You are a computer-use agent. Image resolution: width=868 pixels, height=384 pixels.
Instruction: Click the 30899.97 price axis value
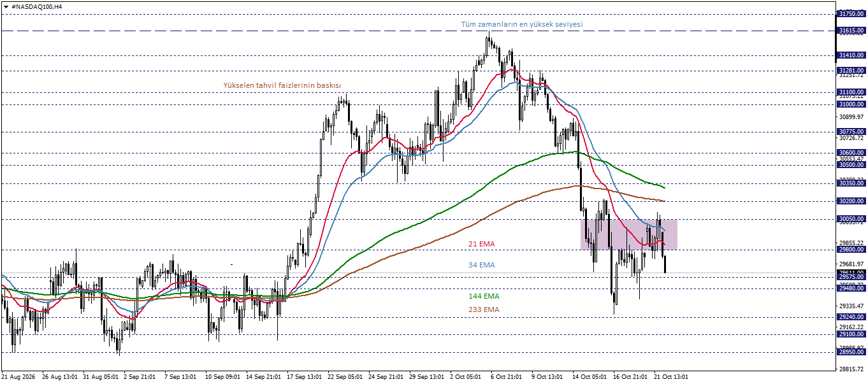pyautogui.click(x=851, y=117)
